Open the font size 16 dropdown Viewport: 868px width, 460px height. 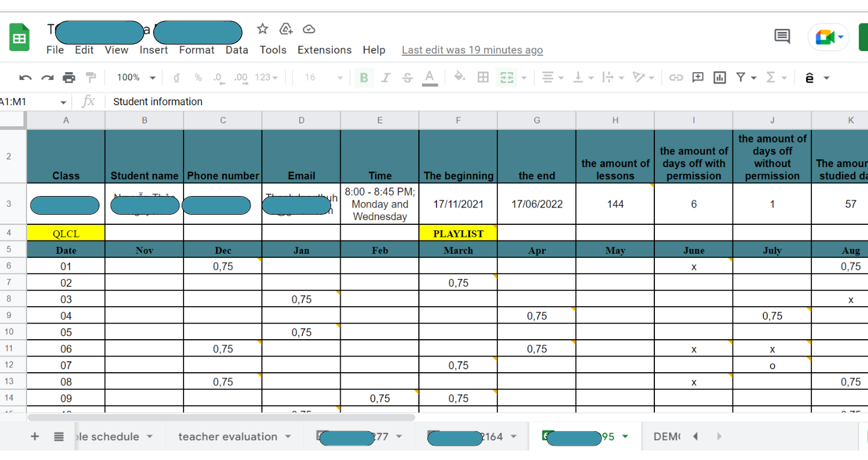pyautogui.click(x=323, y=78)
